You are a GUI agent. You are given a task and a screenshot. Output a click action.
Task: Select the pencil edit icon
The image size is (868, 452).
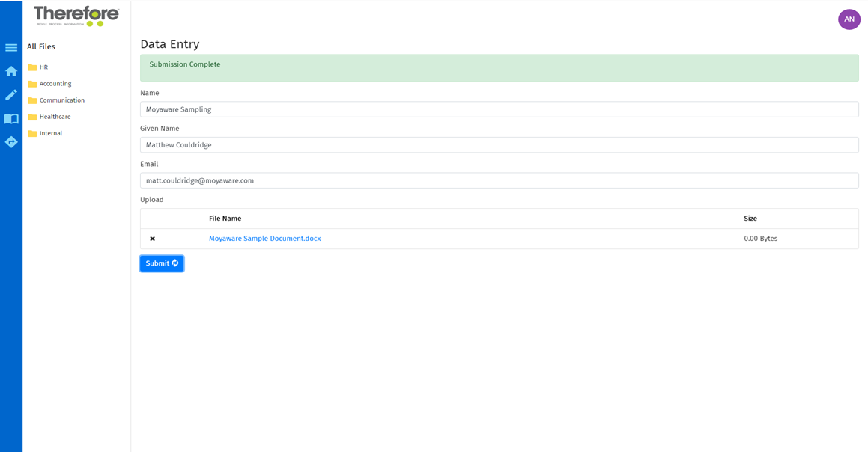(11, 94)
